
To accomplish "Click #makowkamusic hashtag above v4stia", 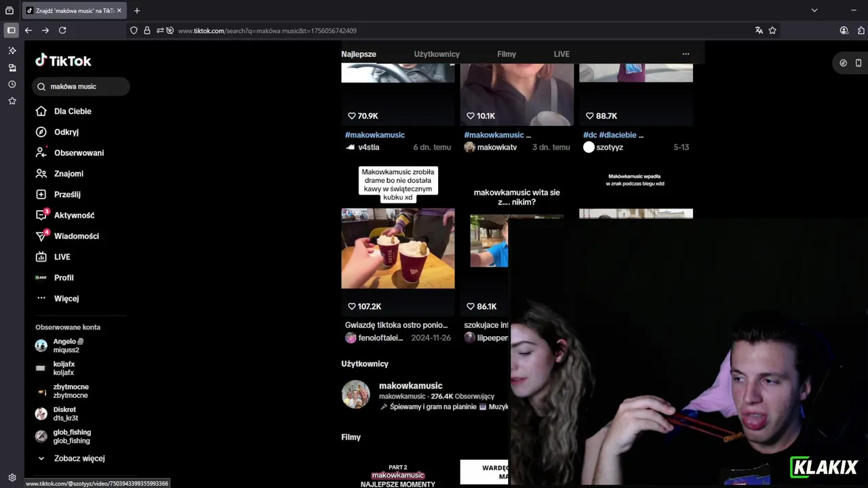I will [374, 135].
